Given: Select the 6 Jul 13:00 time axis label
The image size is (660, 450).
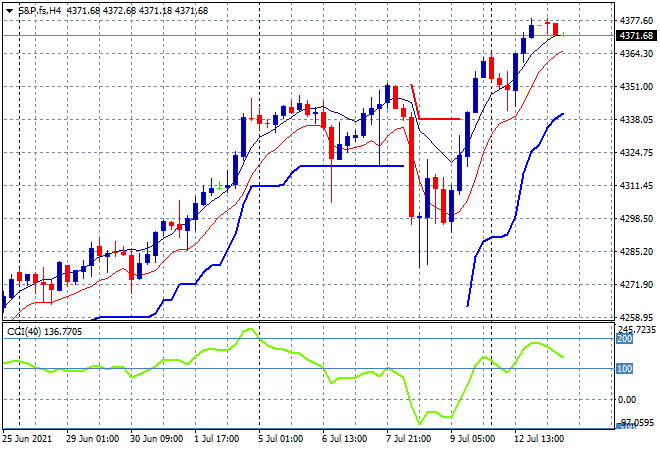Looking at the screenshot, I should 344,439.
